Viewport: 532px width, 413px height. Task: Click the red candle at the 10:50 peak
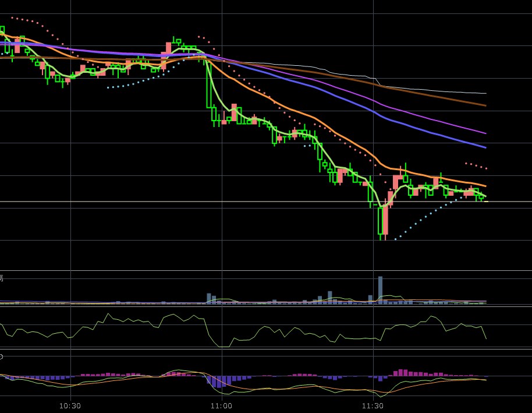point(168,48)
